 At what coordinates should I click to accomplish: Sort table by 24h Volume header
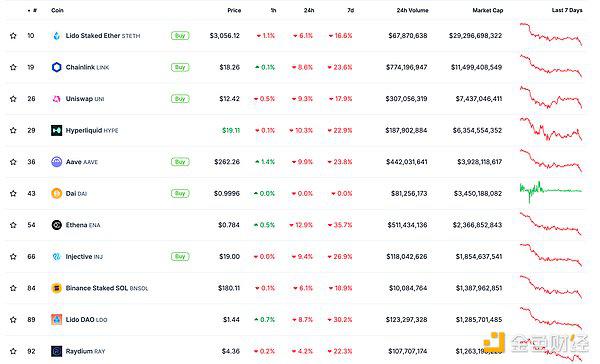tap(412, 10)
